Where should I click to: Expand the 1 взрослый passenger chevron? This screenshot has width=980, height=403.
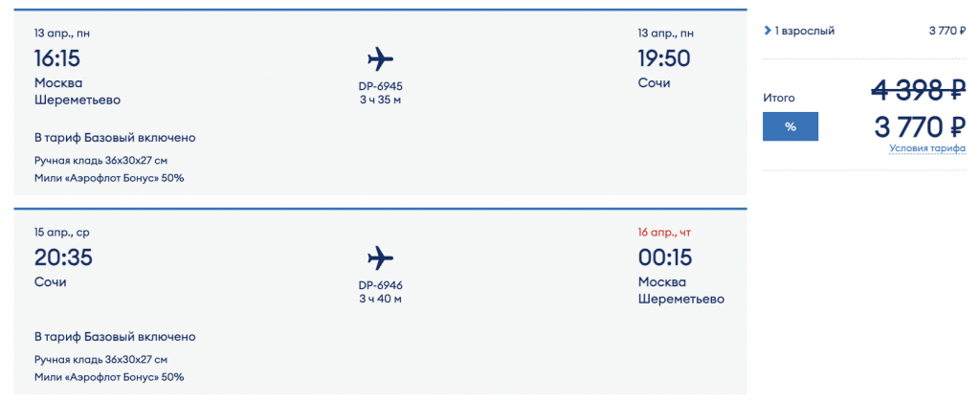coord(768,31)
